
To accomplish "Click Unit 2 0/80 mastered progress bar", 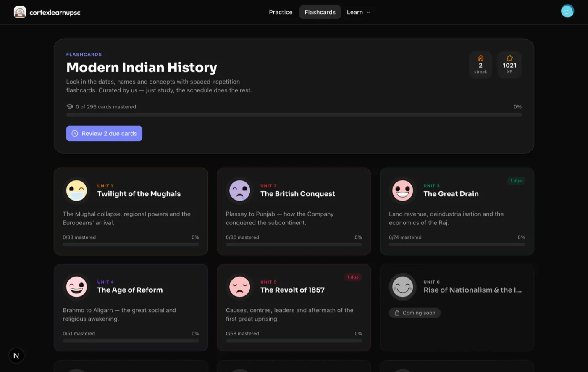I will tap(294, 244).
